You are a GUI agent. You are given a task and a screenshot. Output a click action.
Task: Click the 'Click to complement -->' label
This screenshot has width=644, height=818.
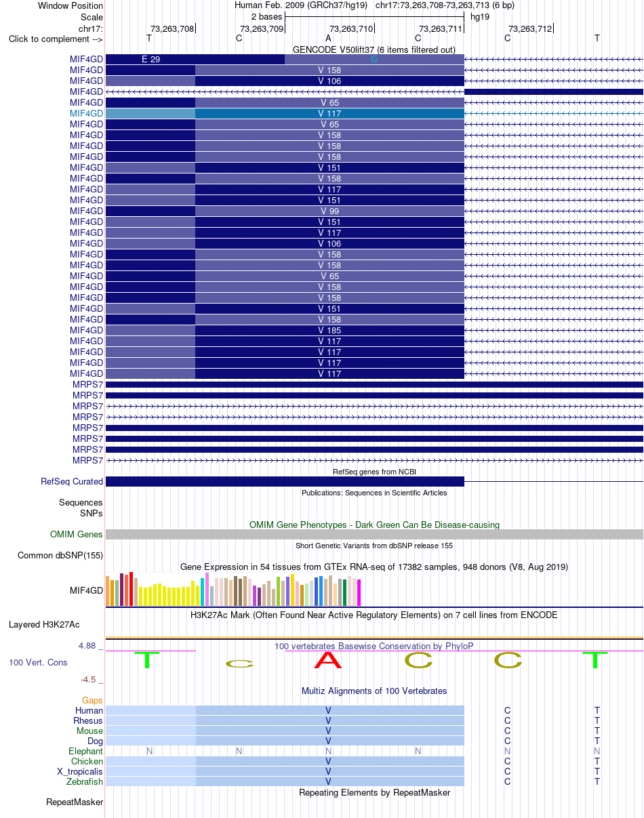pyautogui.click(x=56, y=39)
